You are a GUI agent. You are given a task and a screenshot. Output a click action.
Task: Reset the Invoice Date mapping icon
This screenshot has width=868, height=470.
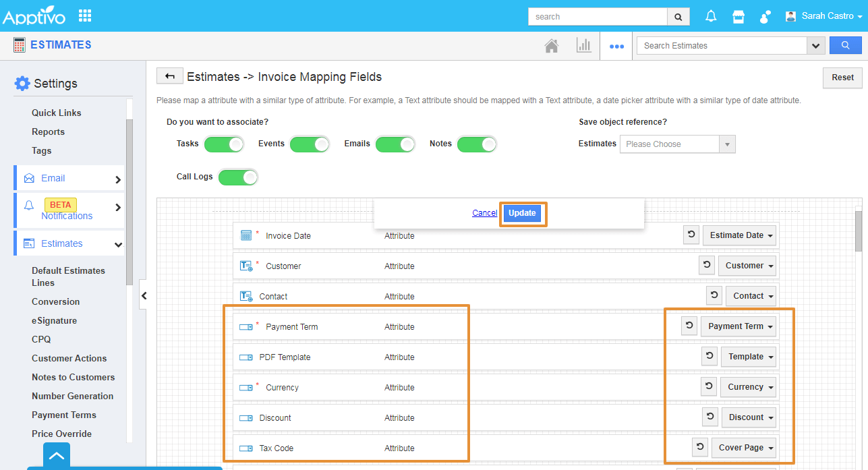pyautogui.click(x=691, y=235)
